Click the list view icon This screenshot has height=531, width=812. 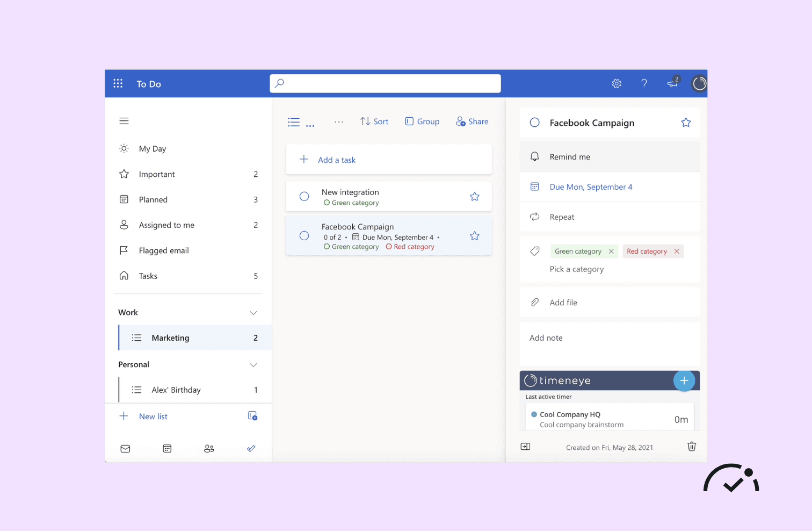pyautogui.click(x=294, y=122)
